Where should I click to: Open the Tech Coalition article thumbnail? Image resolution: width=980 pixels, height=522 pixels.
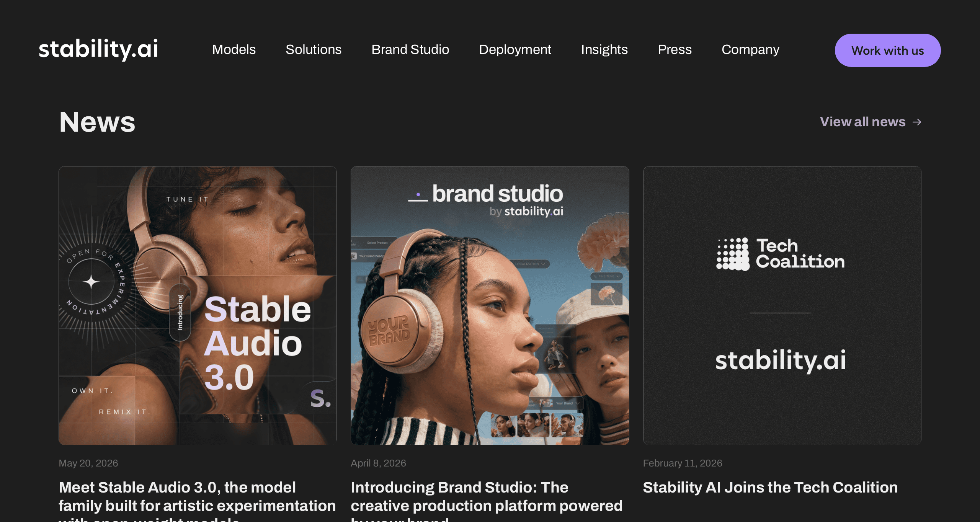point(782,305)
